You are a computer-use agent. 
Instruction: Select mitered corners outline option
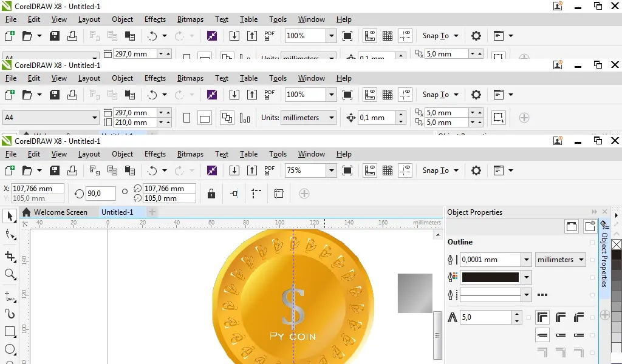(x=542, y=317)
